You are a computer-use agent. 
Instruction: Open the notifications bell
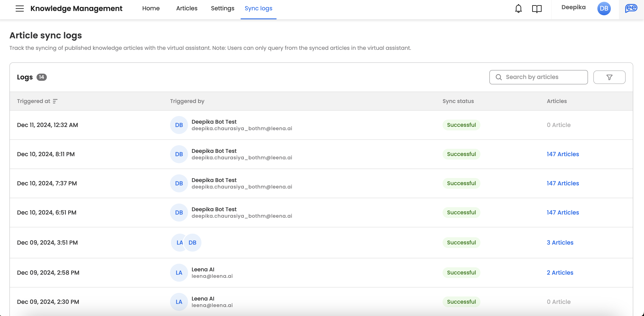[518, 9]
